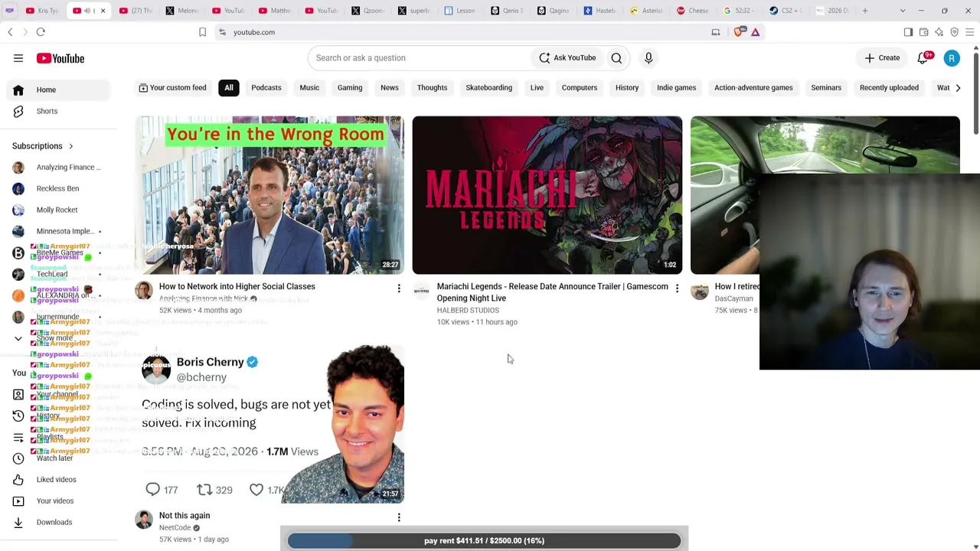Open the NeetCode channel name link
Screen dimensions: 980x551
click(175, 528)
